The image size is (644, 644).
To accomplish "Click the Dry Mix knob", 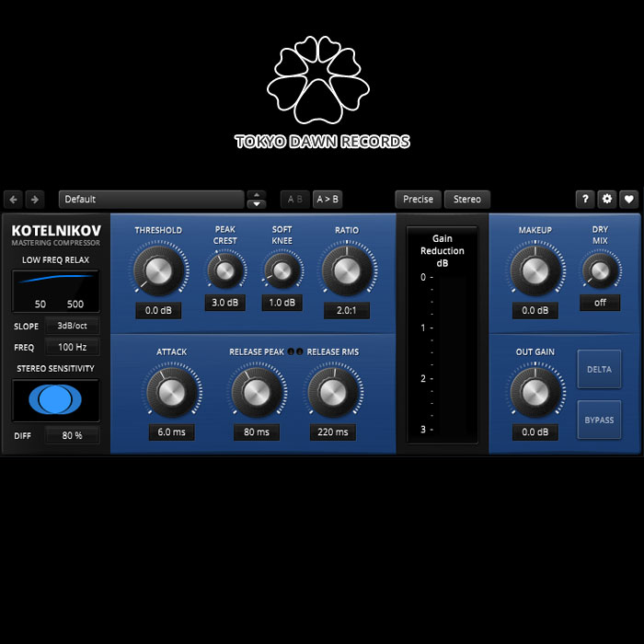I will click(600, 270).
